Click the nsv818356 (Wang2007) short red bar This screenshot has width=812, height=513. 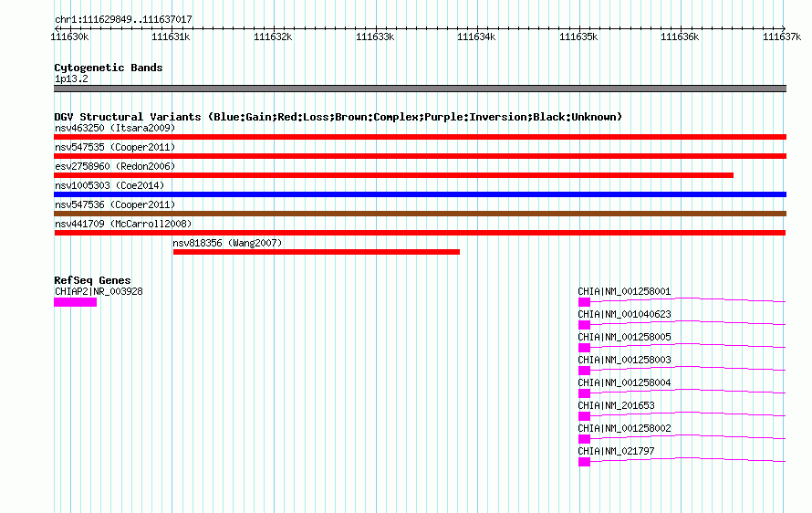(317, 252)
